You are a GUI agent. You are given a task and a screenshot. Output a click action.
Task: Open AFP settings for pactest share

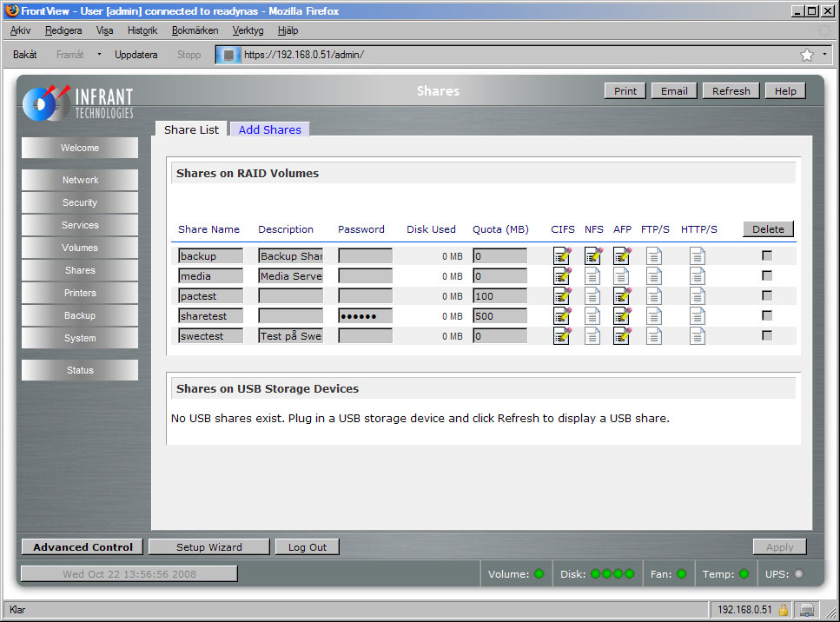622,295
